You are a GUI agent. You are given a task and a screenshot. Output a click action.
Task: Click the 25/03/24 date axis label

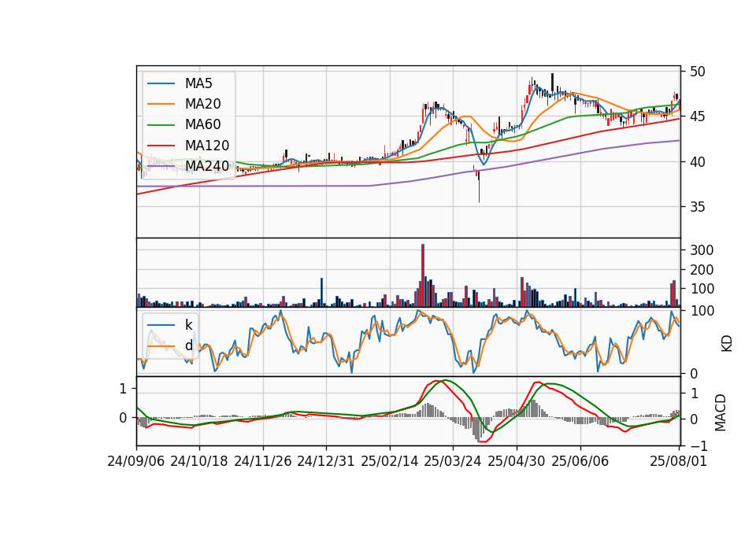click(453, 461)
